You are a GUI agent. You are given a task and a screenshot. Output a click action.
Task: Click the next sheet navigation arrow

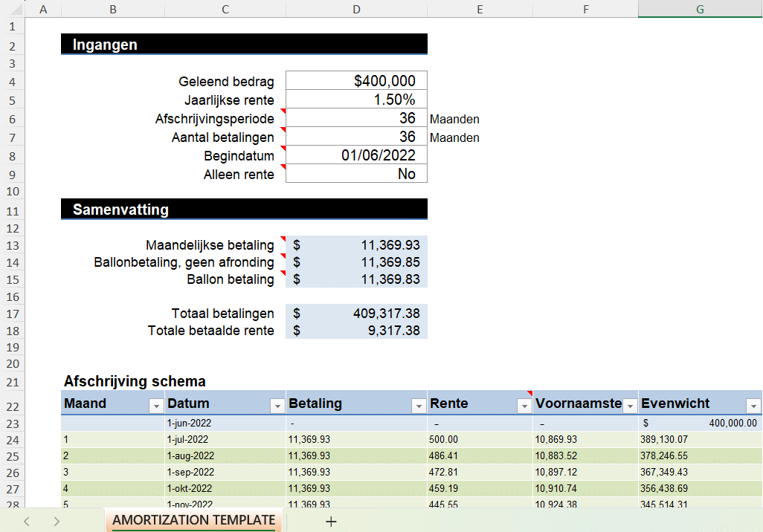point(57,522)
